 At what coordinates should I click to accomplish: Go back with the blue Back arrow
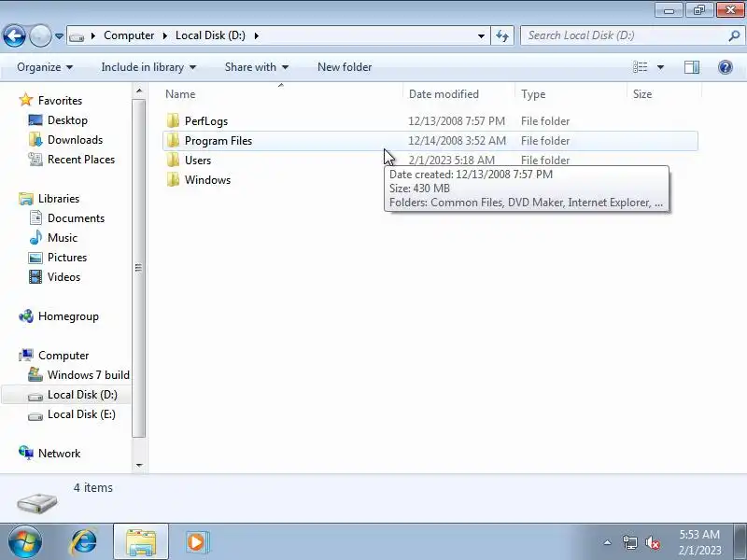pyautogui.click(x=14, y=35)
